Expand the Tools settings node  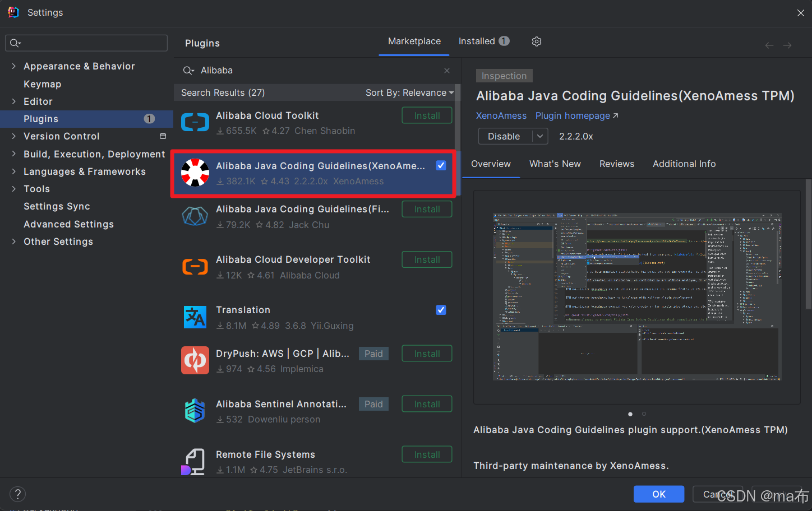13,189
